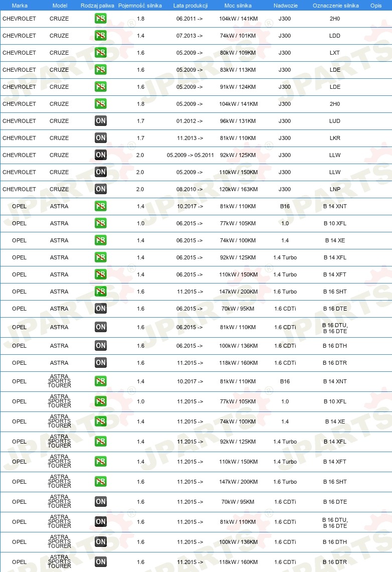This screenshot has height=572, width=392.
Task: Click the 96kW / 131KM power value
Action: click(238, 121)
